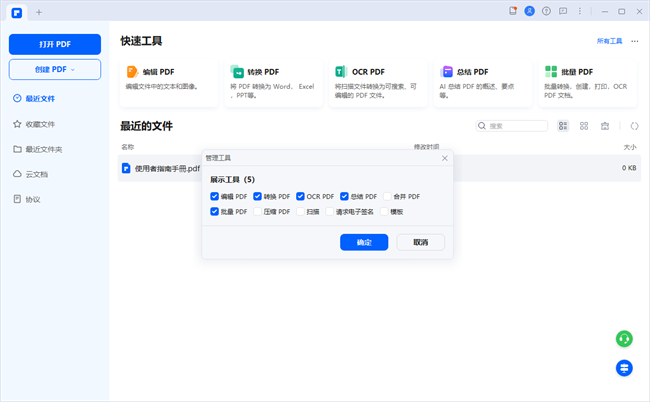This screenshot has height=402, width=650.
Task: Click the 名称 column header
Action: click(x=128, y=147)
